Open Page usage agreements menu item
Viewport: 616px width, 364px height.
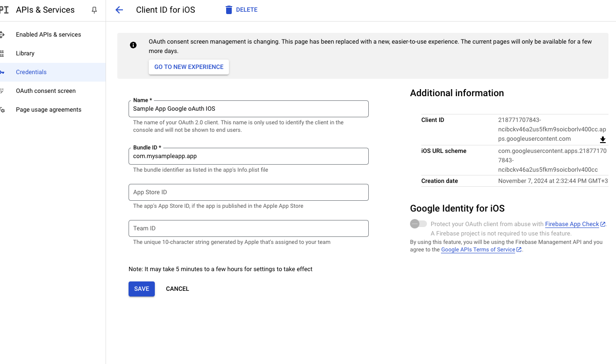(x=48, y=110)
